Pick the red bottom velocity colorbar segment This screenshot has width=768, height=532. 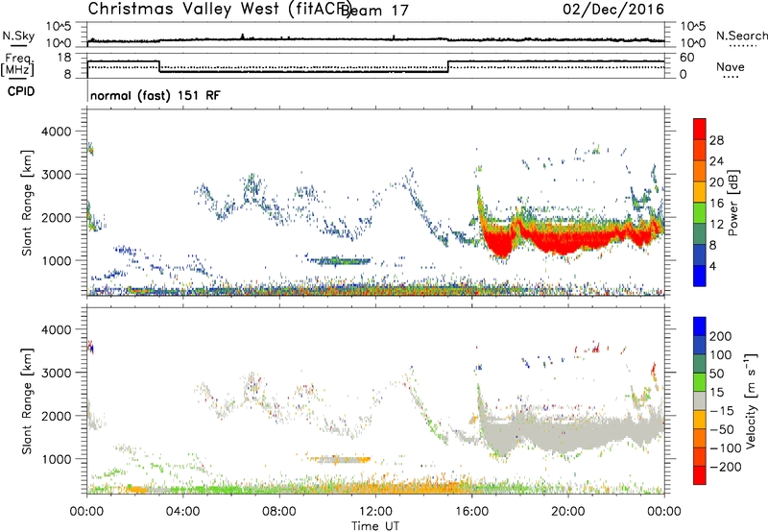[700, 475]
